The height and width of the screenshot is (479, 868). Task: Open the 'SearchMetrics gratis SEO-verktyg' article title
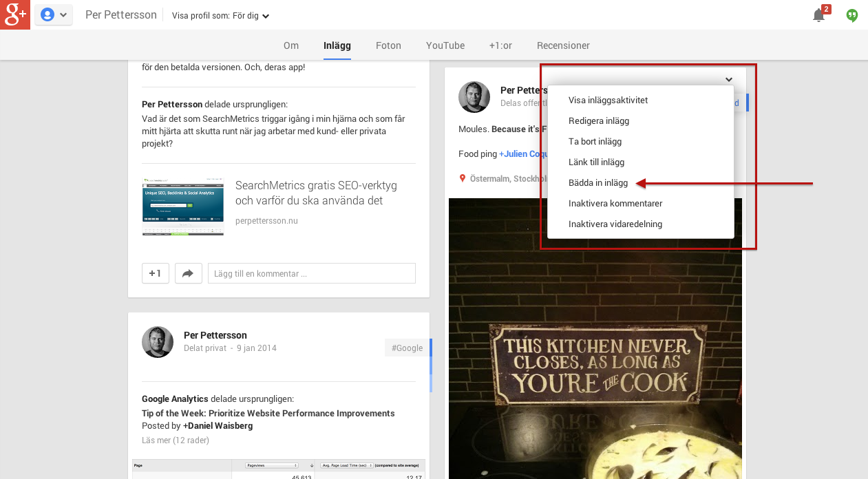316,193
